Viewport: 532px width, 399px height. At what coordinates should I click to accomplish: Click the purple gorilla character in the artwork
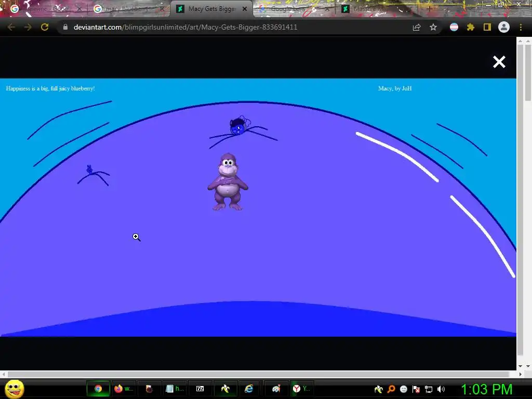(x=228, y=182)
